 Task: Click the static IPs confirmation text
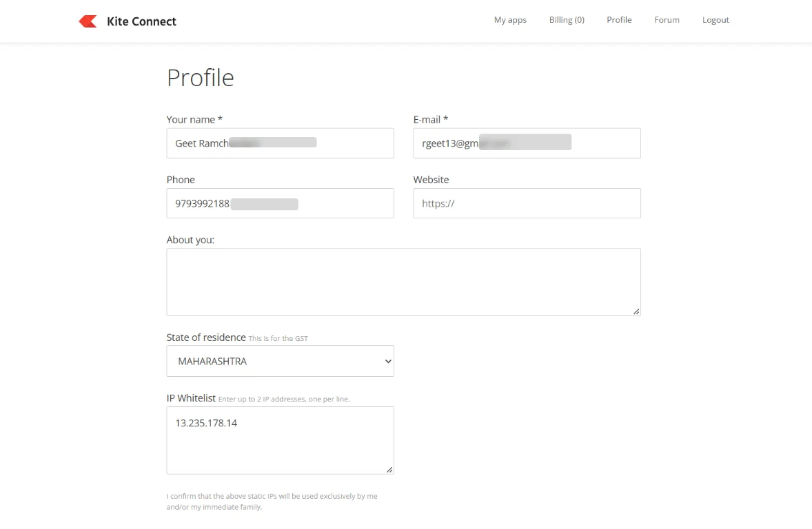tap(272, 501)
